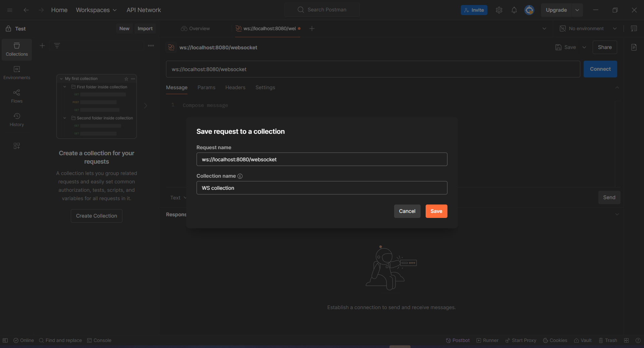
Task: Focus the Request name field
Action: pos(322,159)
